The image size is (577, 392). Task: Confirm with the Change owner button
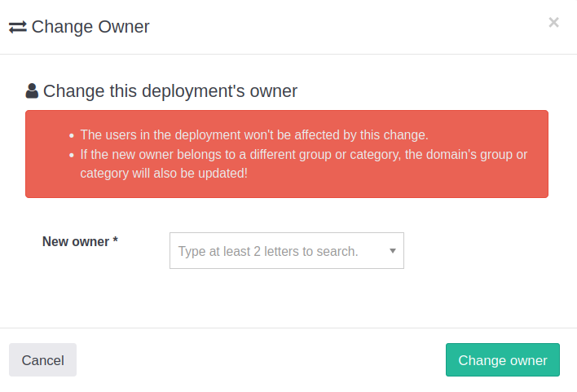click(502, 360)
